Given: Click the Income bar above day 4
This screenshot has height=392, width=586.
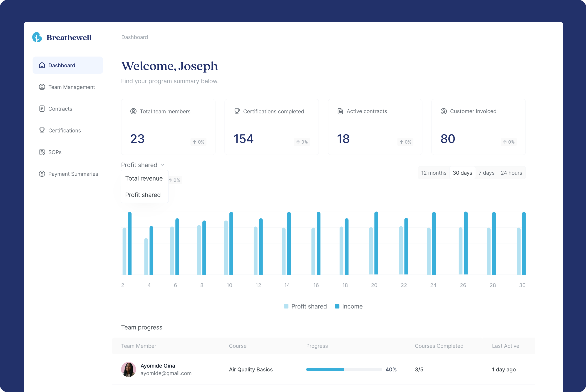Looking at the screenshot, I should 151,250.
